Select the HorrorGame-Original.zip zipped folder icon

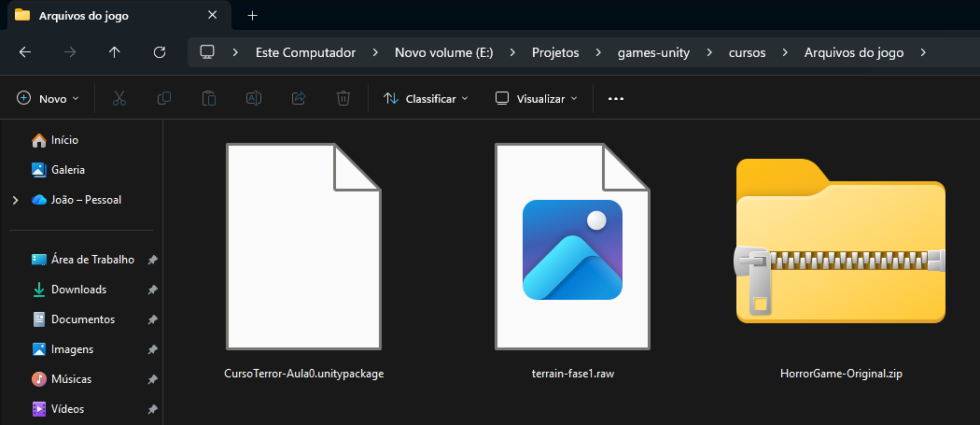841,241
